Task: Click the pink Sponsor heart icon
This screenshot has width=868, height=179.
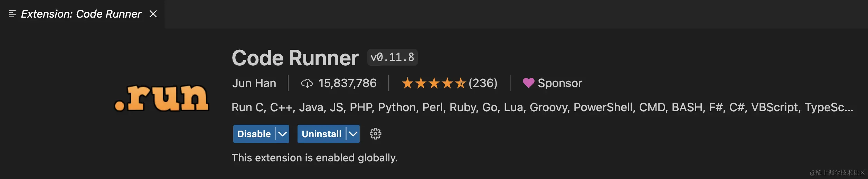Action: [528, 83]
